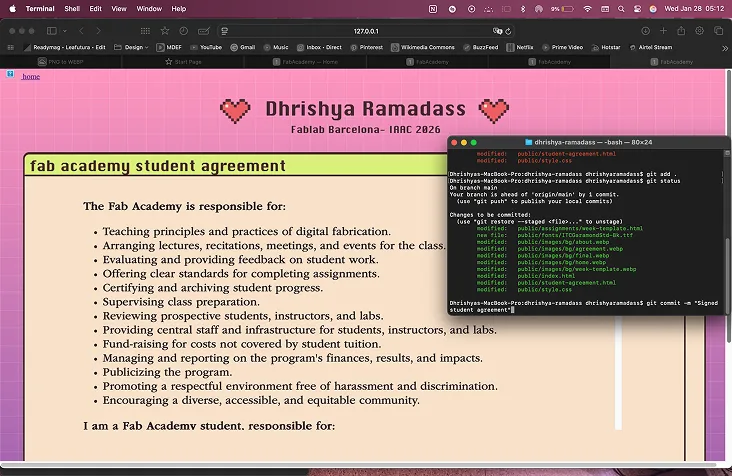Click the page menu icon in address bar
732x476 pixels.
coord(225,31)
